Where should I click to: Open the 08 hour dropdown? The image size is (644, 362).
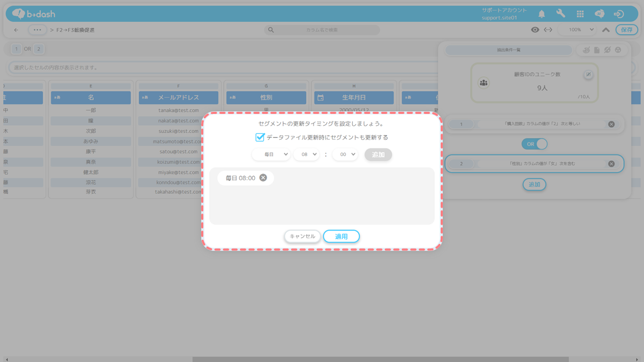(x=306, y=154)
